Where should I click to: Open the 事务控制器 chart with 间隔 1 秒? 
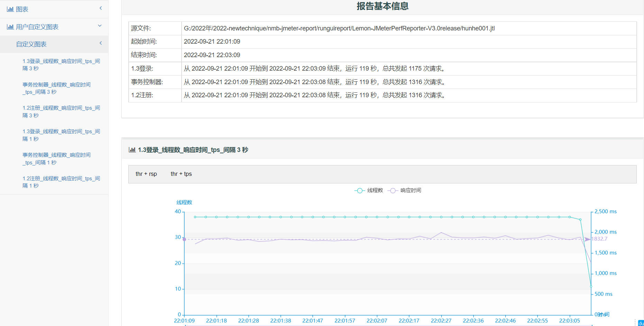(x=57, y=159)
